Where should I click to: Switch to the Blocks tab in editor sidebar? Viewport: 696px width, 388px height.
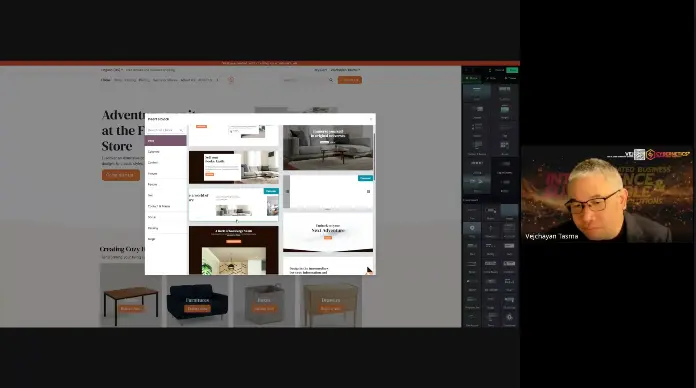click(471, 78)
